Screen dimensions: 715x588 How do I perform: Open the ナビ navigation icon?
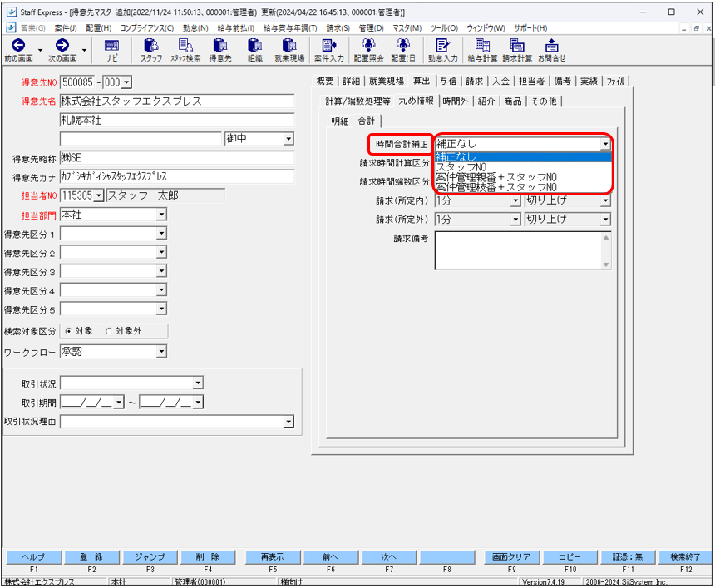[x=111, y=46]
